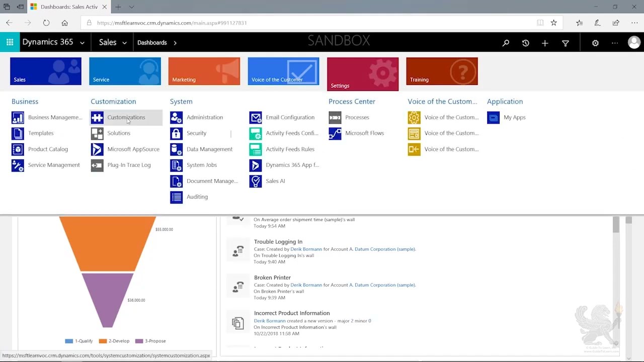The height and width of the screenshot is (362, 644).
Task: Select the Voice of the Customer tile
Action: click(283, 71)
